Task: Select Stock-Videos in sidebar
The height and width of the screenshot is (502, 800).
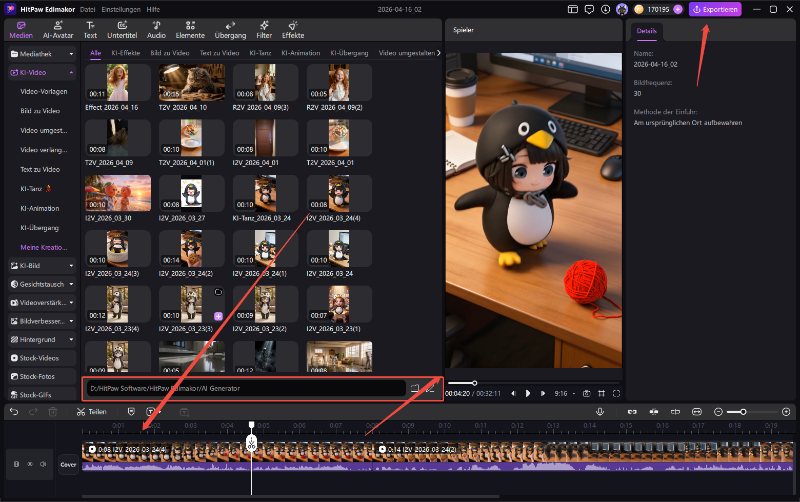Action: (42, 358)
